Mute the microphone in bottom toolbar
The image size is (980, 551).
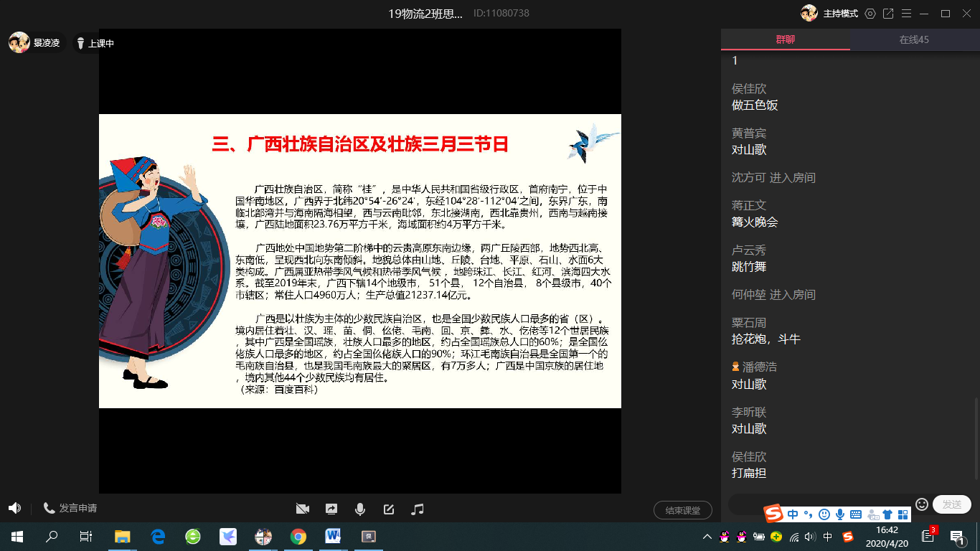point(360,509)
